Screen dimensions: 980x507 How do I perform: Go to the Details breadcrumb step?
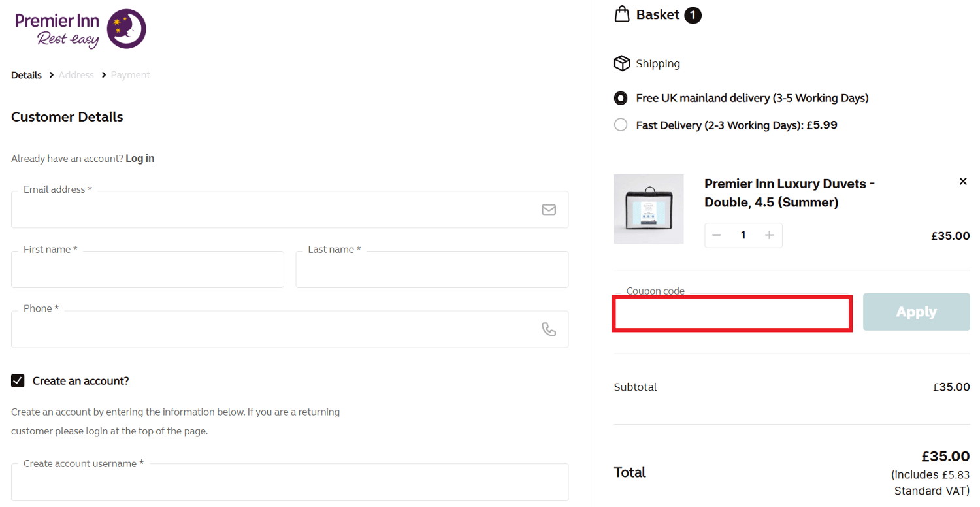(26, 75)
